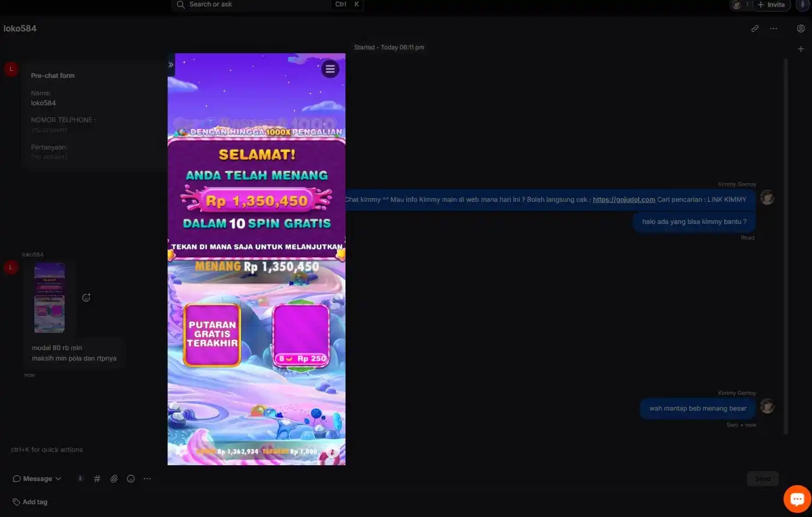This screenshot has width=812, height=517.
Task: Click the 'SELAMAT!' heading in the image
Action: coord(257,155)
